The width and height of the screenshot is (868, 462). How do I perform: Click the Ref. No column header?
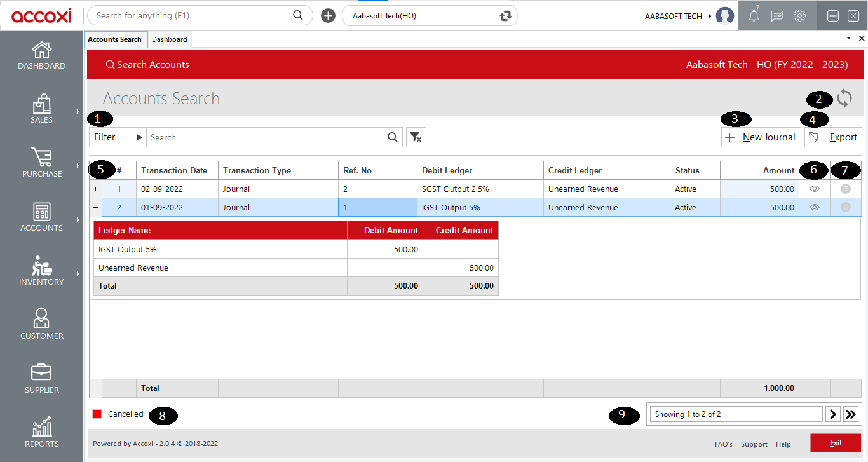[377, 170]
